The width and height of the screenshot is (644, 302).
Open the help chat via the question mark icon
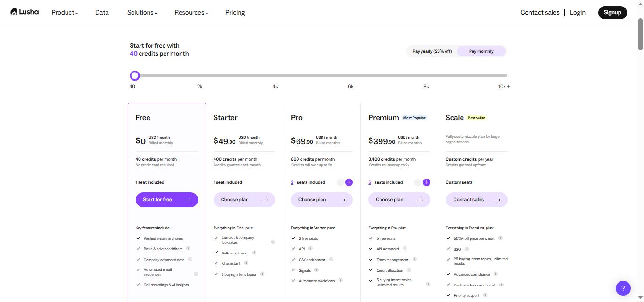click(623, 288)
